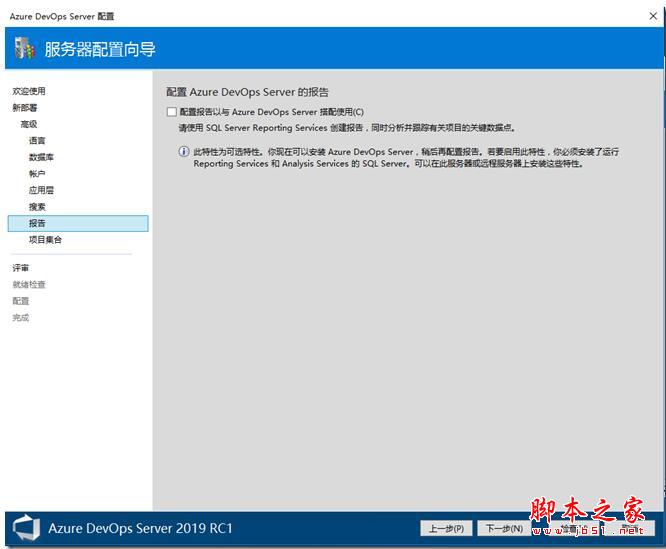Click the 上一步(P) button

(x=446, y=529)
